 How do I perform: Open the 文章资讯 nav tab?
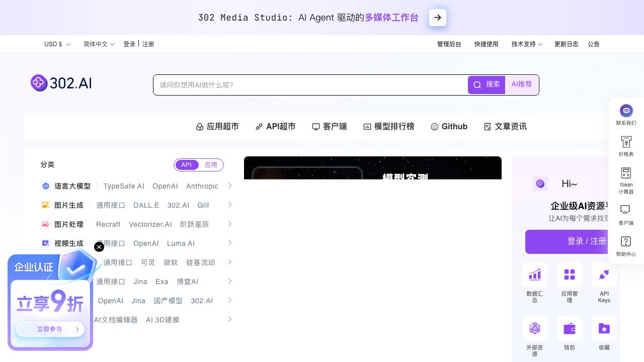(x=505, y=127)
